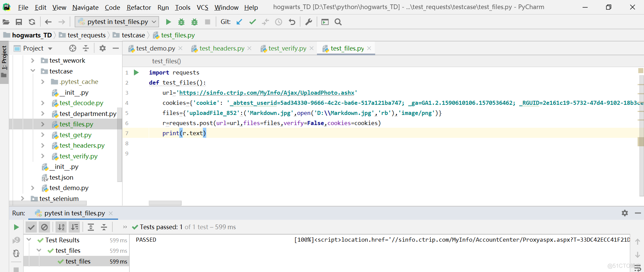Screen dimensions: 644x272
Task: Run with coverage icon
Action: pos(194,22)
